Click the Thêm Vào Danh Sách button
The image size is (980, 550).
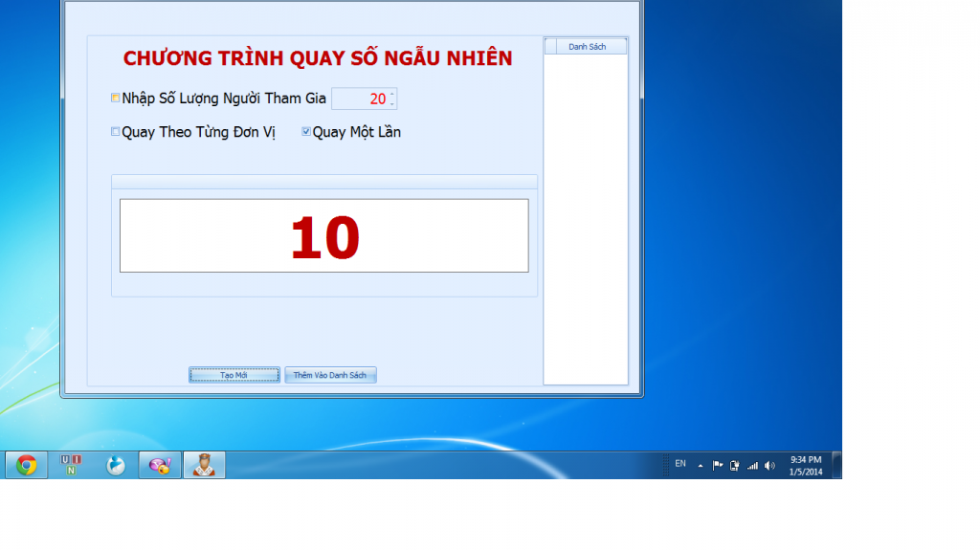click(x=330, y=375)
